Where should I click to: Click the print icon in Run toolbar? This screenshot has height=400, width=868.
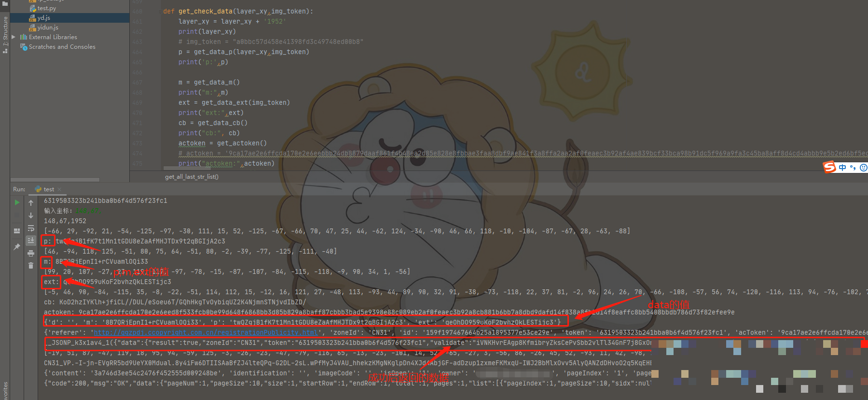[31, 253]
